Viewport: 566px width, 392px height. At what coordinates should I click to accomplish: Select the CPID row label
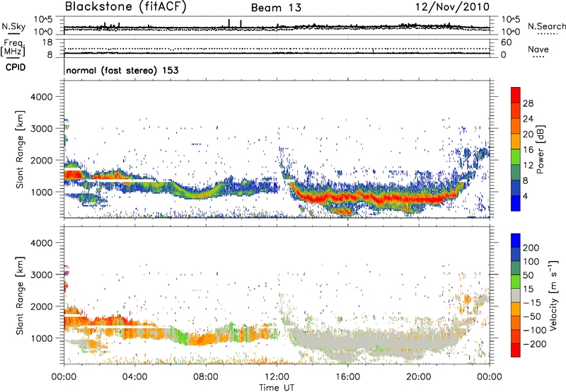16,67
